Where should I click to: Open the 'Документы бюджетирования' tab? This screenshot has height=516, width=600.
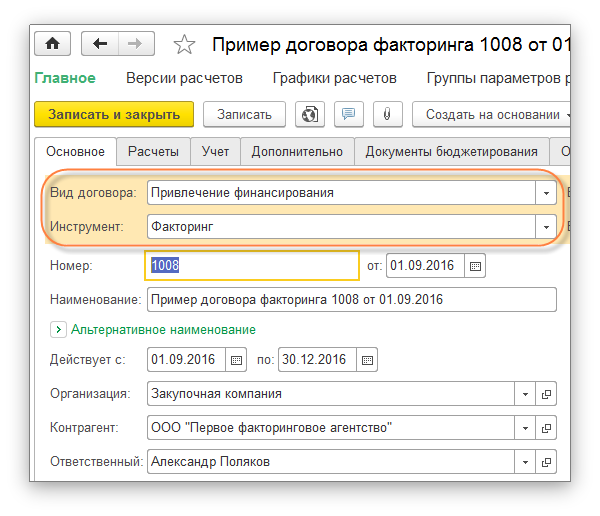[451, 152]
